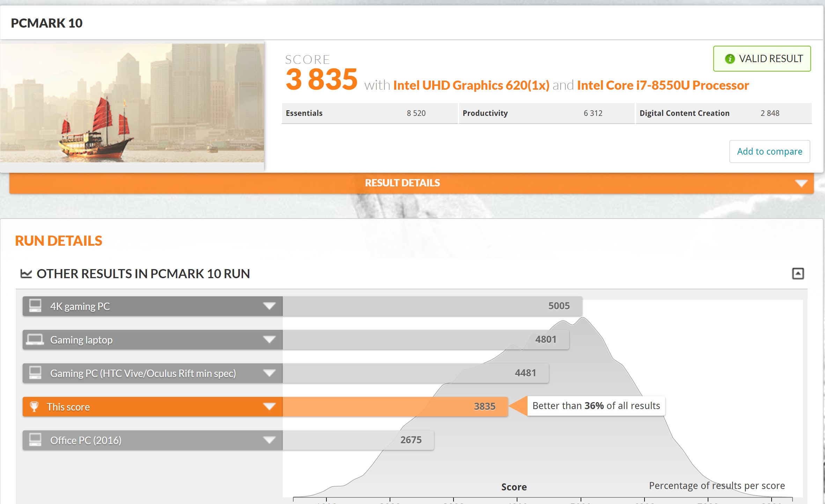
Task: Click the PCMARK 10 page title
Action: click(47, 23)
